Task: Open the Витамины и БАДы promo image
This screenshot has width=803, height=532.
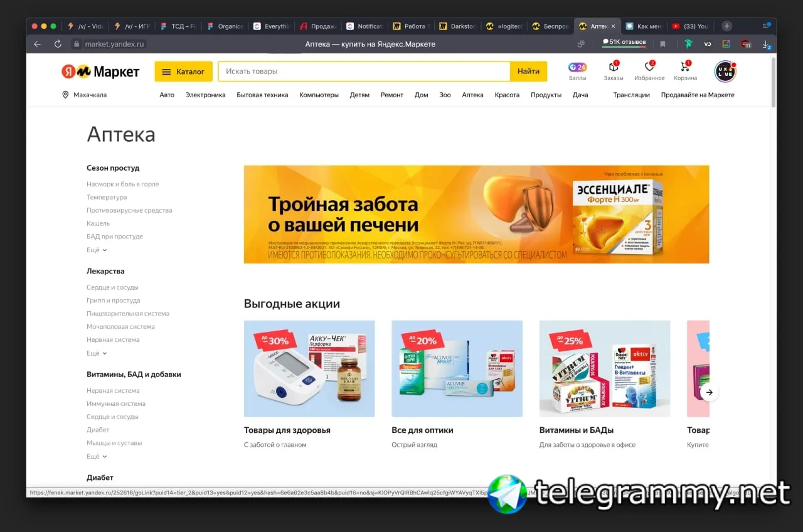Action: click(605, 369)
